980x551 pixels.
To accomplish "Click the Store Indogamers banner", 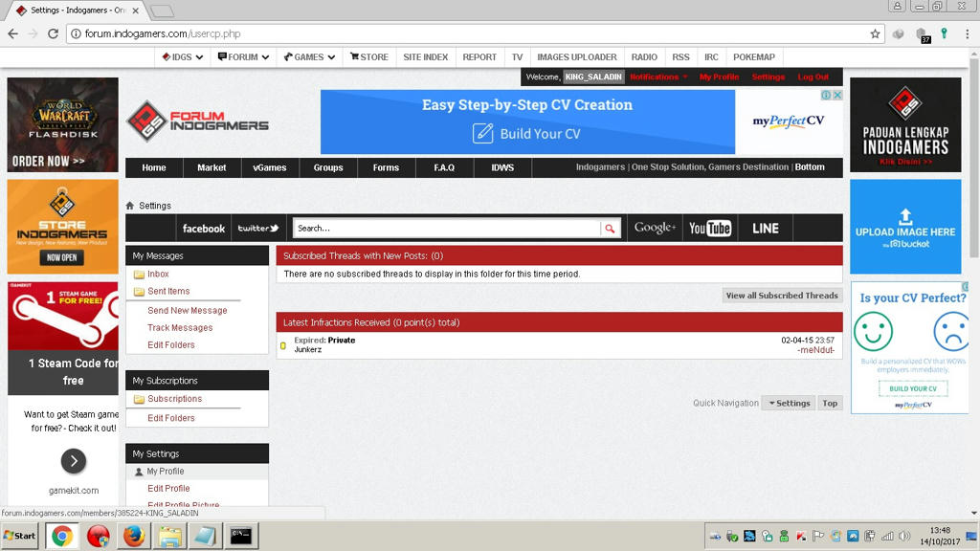I will point(62,227).
